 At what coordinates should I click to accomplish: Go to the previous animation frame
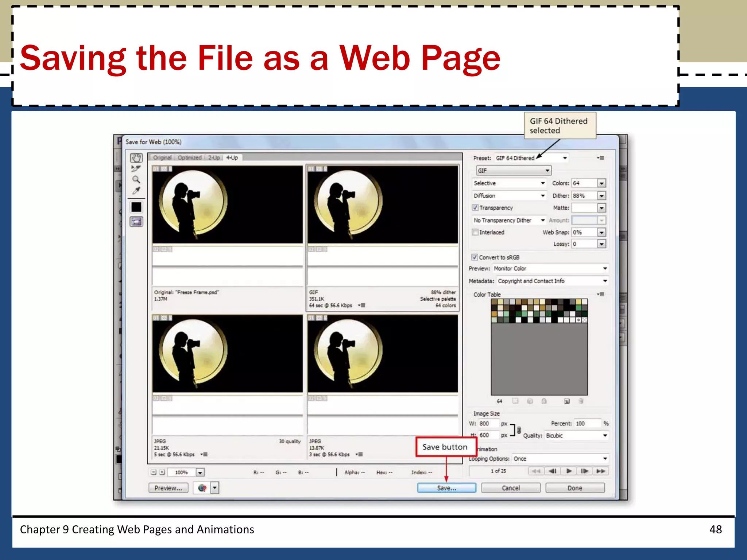click(552, 471)
